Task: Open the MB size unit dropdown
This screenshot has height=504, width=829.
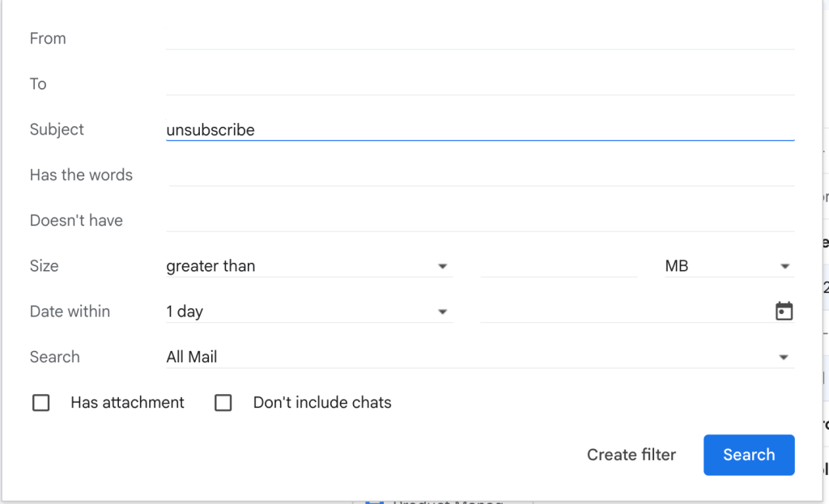Action: pos(727,266)
